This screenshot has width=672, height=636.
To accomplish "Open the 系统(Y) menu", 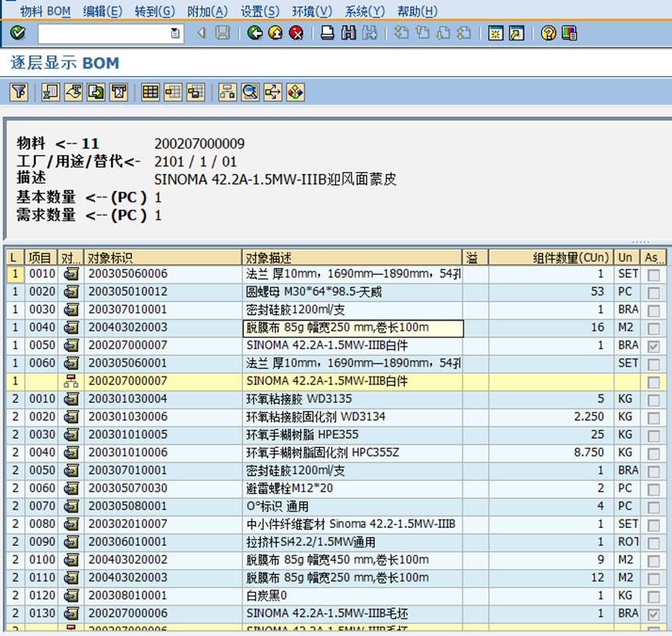I will (364, 11).
